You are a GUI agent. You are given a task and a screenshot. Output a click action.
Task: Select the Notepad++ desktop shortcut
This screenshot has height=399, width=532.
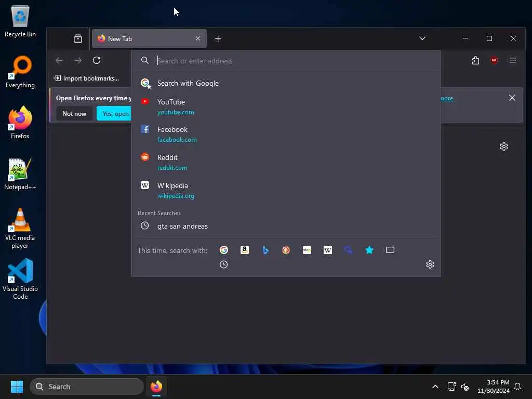pyautogui.click(x=20, y=174)
